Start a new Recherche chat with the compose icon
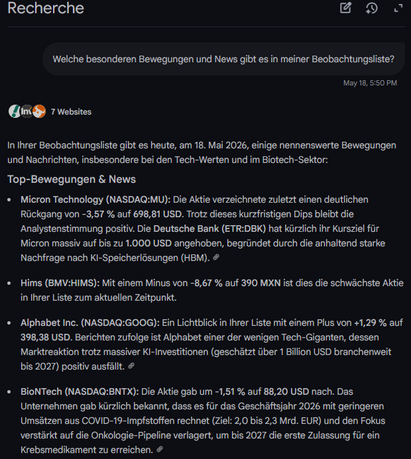The width and height of the screenshot is (411, 459). pos(345,8)
